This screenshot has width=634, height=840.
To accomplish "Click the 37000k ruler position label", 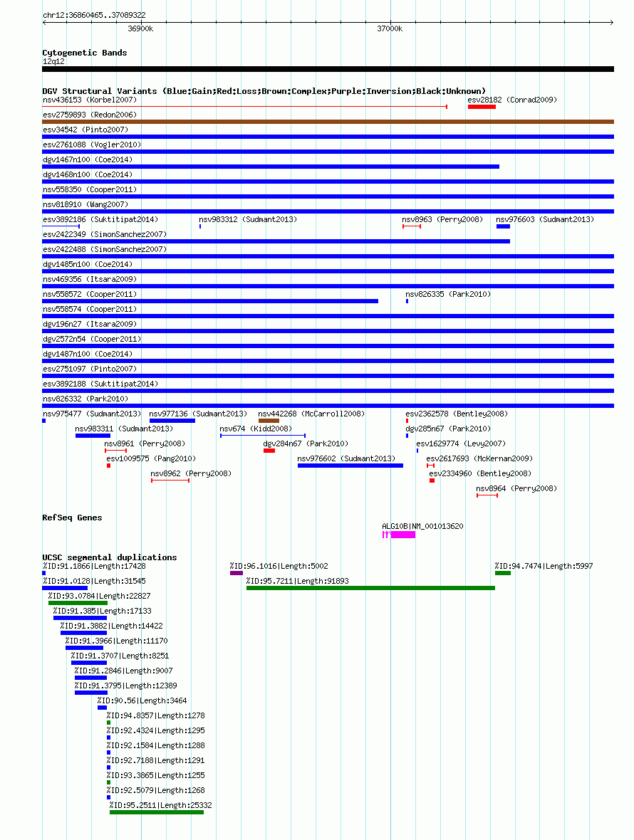I will pos(390,29).
